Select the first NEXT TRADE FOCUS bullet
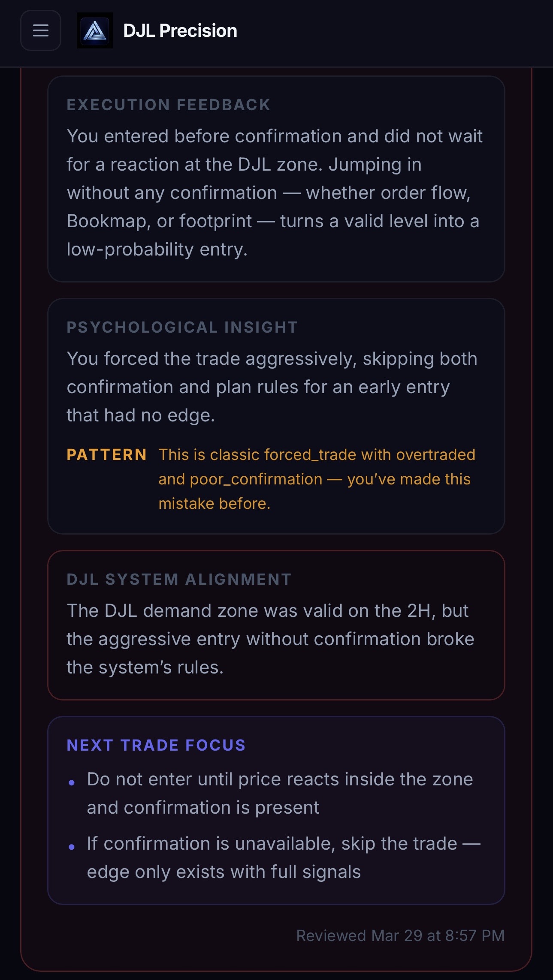553x980 pixels. click(x=279, y=793)
